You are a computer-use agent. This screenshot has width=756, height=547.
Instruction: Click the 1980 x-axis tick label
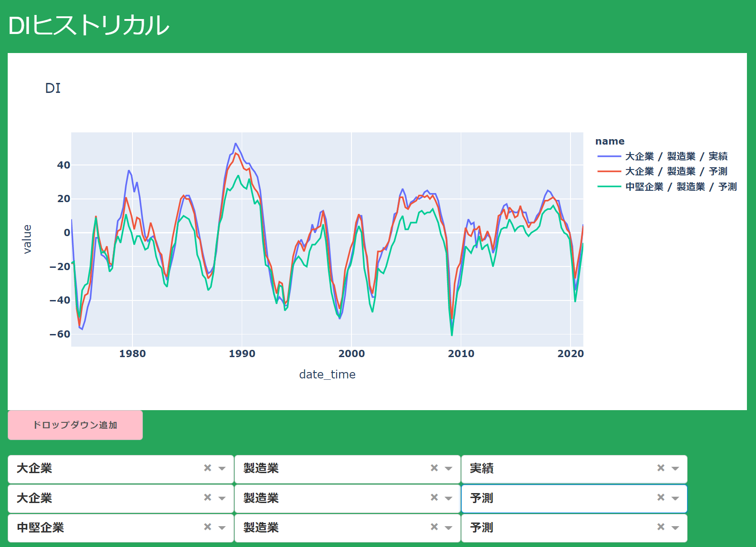[x=132, y=354]
